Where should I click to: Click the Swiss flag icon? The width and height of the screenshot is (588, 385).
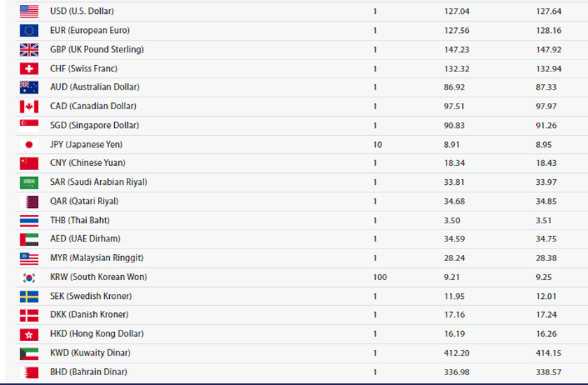coord(29,69)
